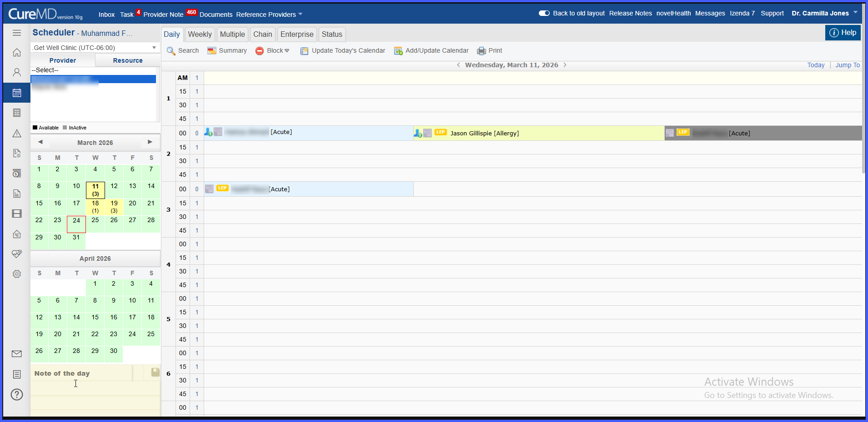Switch to the Weekly tab
This screenshot has width=868, height=422.
click(x=200, y=34)
